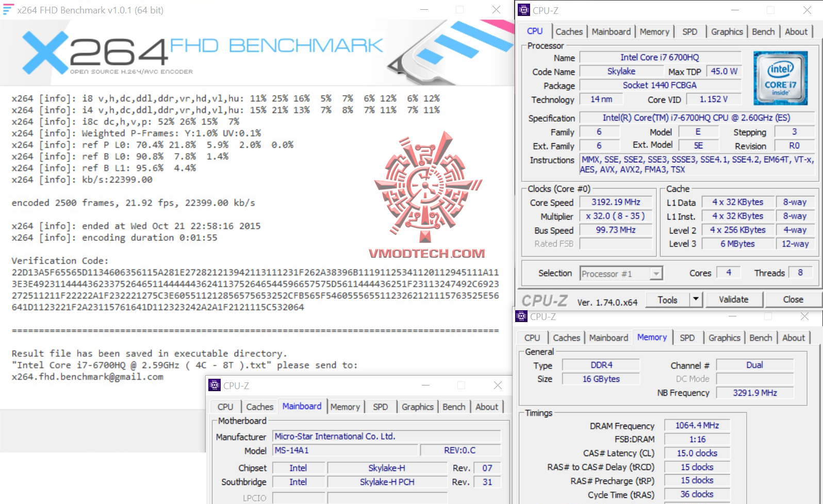
Task: Click the CPU-Z icon in the processor window title bar
Action: [x=524, y=10]
